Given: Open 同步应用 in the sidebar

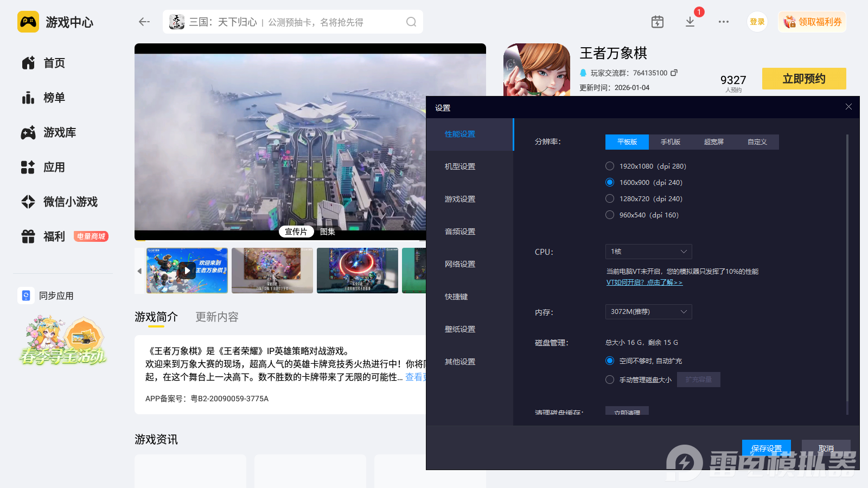Looking at the screenshot, I should tap(47, 296).
